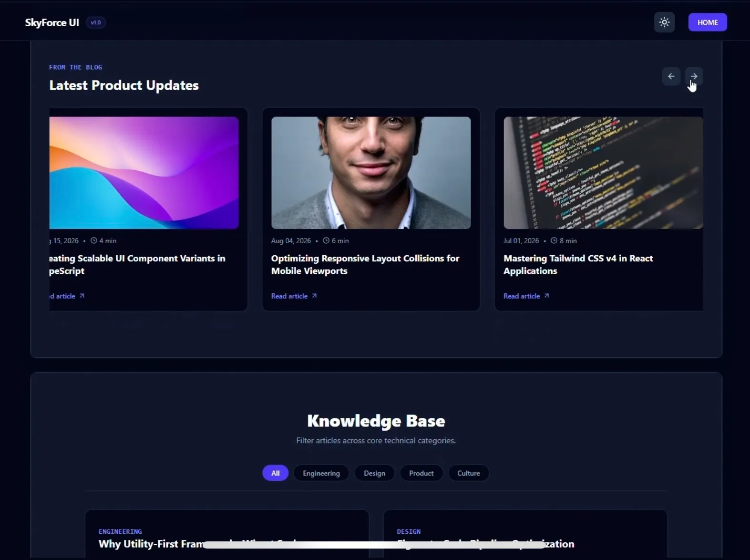Open 'Optimizing Responsive Layout Collisions' article title
The image size is (750, 560).
pos(365,264)
